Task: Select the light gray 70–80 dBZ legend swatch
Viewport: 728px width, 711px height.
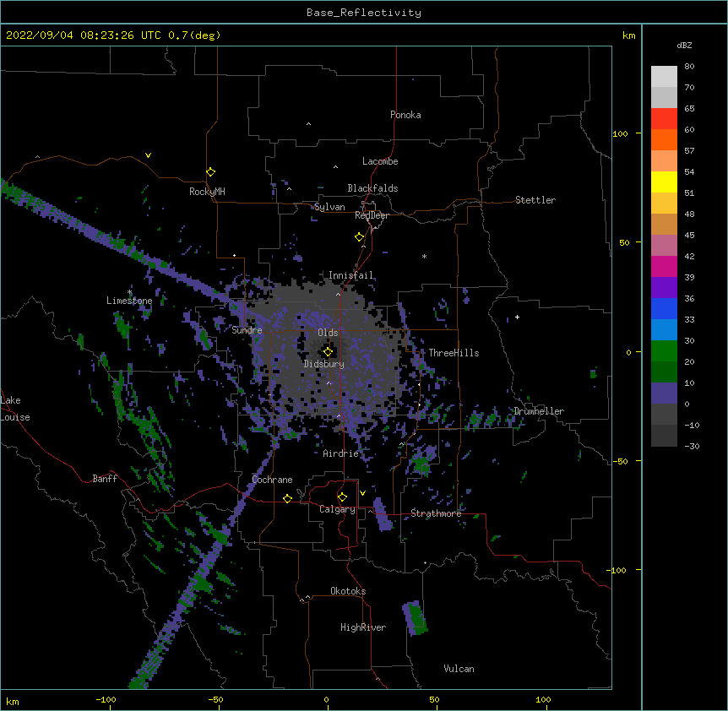Action: point(664,76)
